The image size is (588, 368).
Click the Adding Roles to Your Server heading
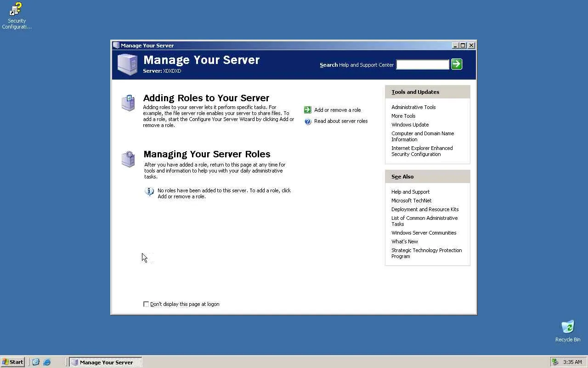pos(206,98)
